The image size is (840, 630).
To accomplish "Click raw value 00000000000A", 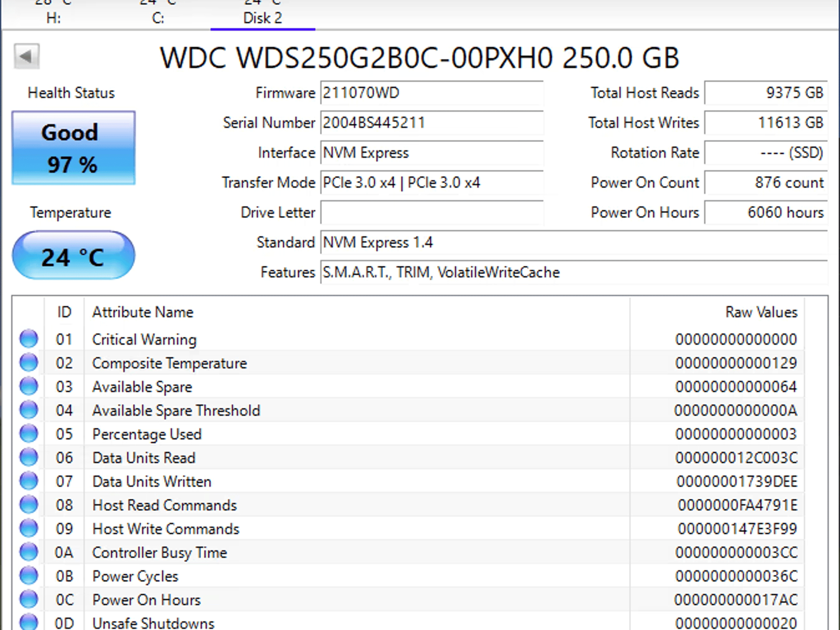I will pos(736,411).
